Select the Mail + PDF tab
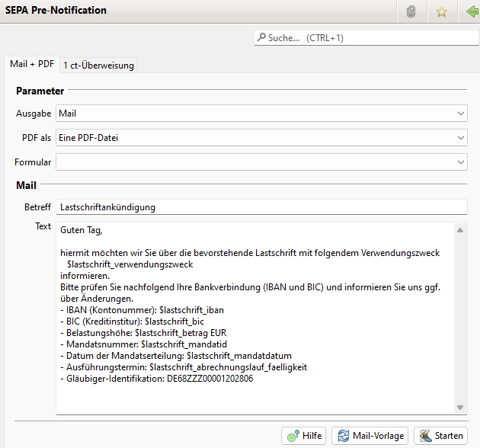This screenshot has width=480, height=448. (31, 65)
